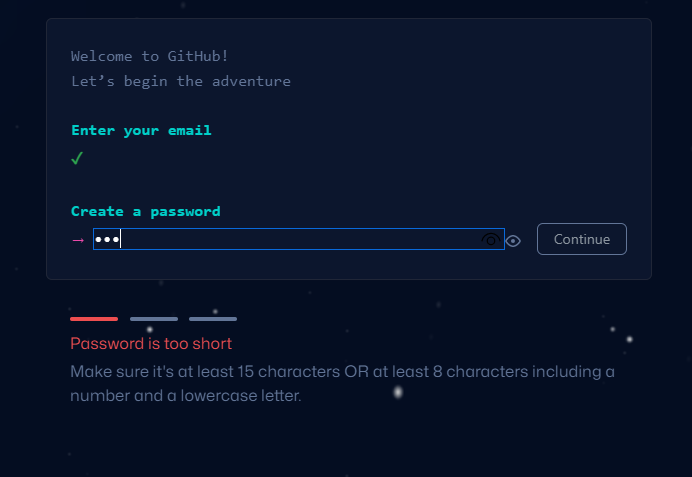Click empty end of password field text area
Screen dimensions: 692x477
pyautogui.click(x=400, y=240)
